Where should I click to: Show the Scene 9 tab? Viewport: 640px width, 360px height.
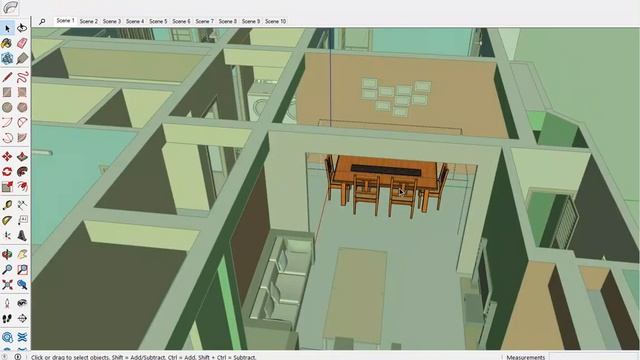pyautogui.click(x=251, y=21)
